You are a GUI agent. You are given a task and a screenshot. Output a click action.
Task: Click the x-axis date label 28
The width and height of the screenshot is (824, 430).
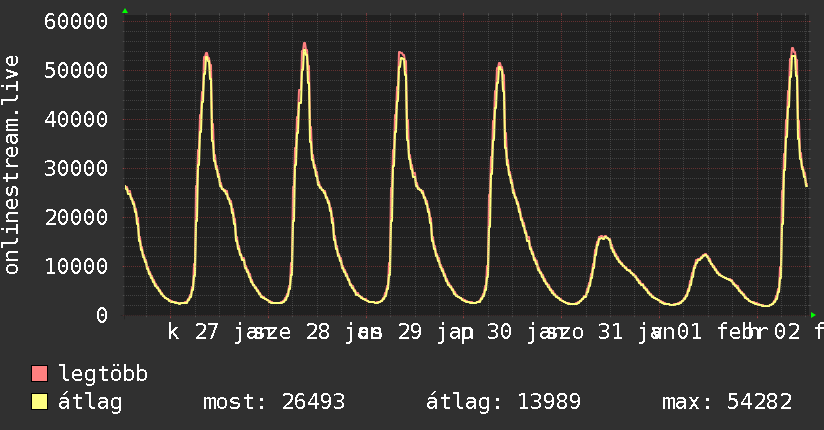click(x=317, y=332)
